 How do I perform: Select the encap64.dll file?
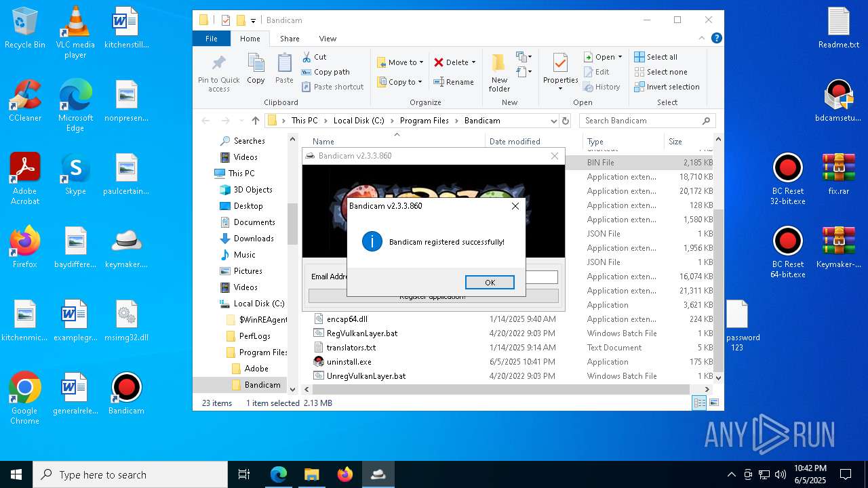[x=347, y=319]
